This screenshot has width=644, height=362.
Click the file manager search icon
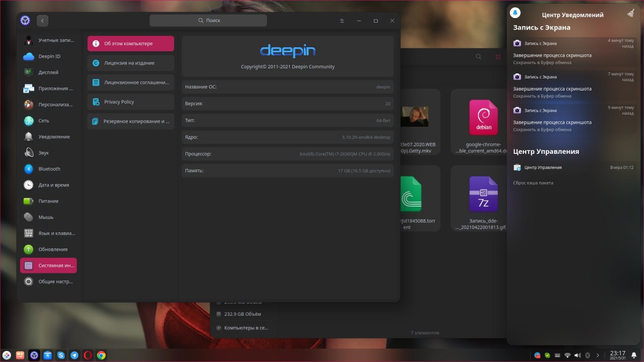478,57
